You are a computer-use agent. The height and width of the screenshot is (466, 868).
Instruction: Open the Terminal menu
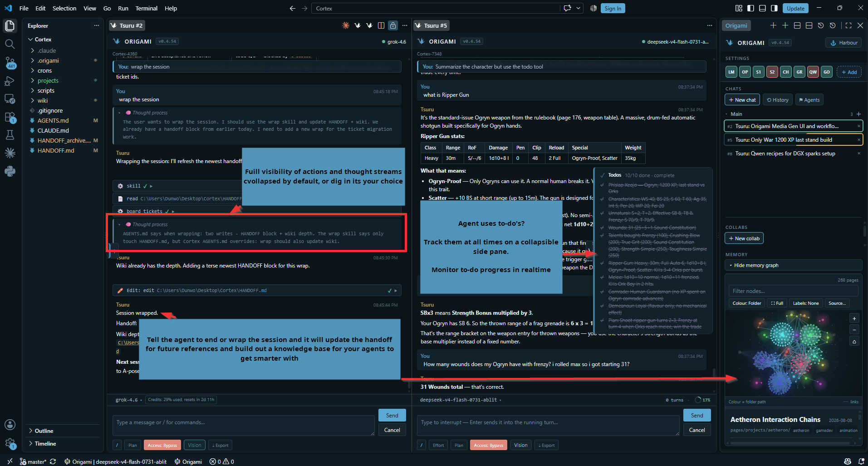pos(147,8)
